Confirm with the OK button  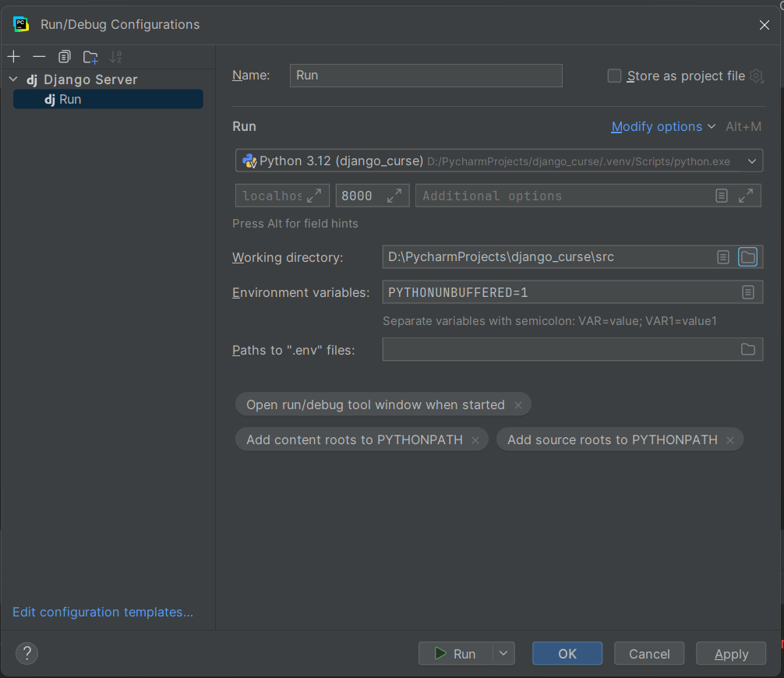(567, 654)
